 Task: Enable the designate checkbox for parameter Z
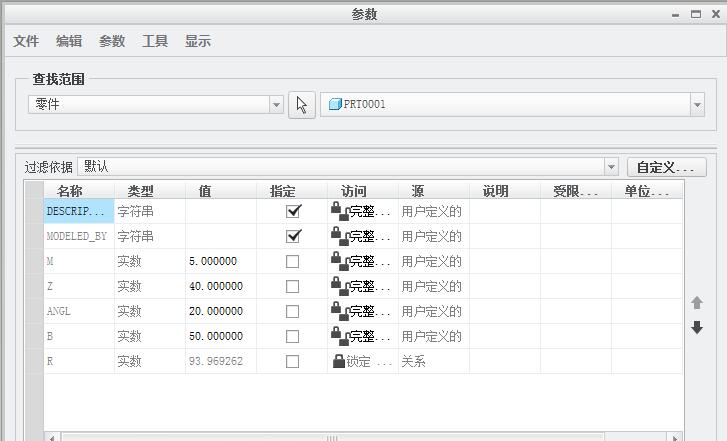pos(293,286)
